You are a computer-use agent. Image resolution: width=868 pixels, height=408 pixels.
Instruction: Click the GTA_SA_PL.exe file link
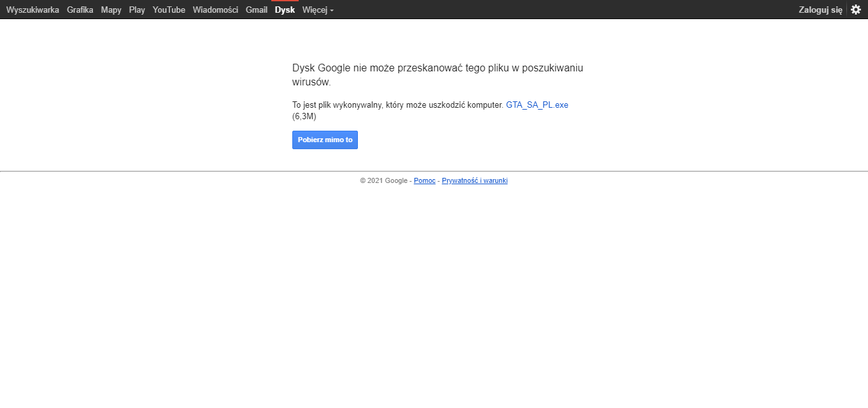[537, 105]
